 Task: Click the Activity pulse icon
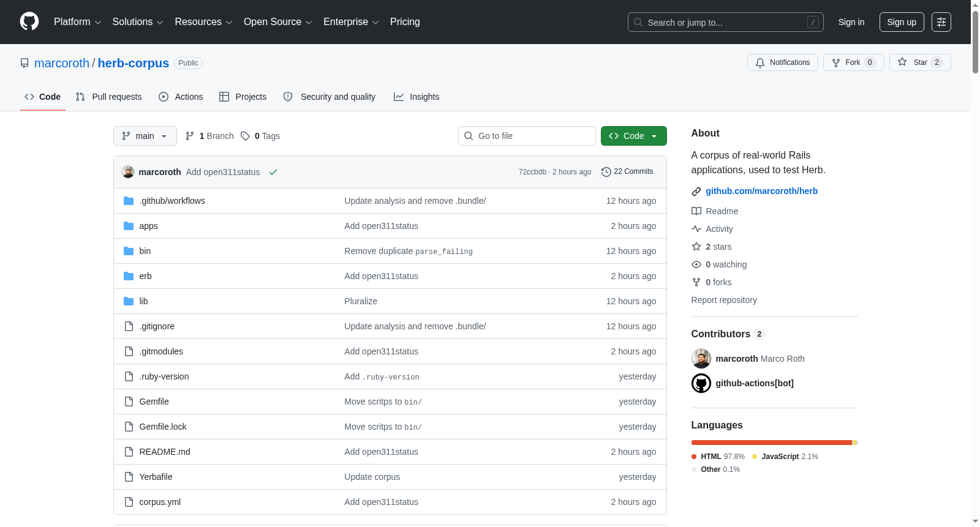pos(696,229)
